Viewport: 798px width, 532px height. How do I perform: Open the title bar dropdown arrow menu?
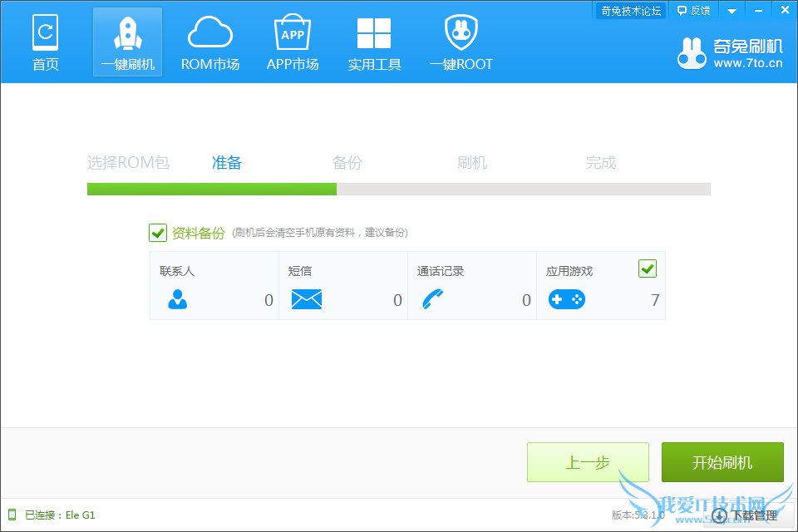point(731,11)
